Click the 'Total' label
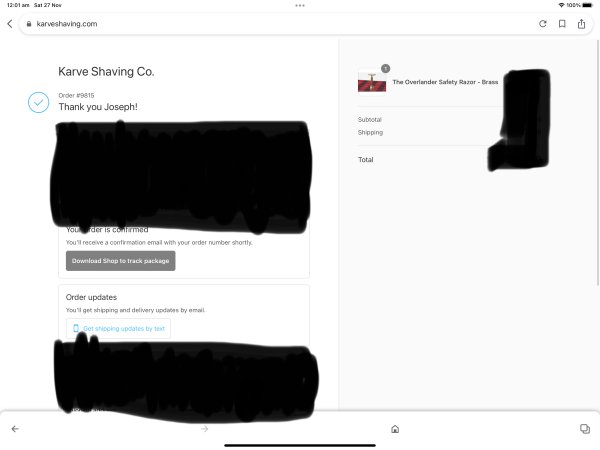The height and width of the screenshot is (450, 600). pos(365,160)
